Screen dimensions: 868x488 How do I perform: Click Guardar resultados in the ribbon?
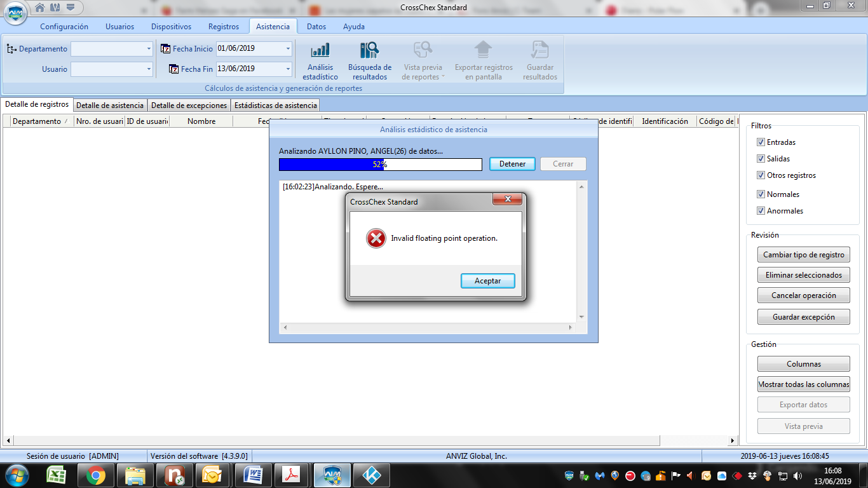tap(540, 62)
